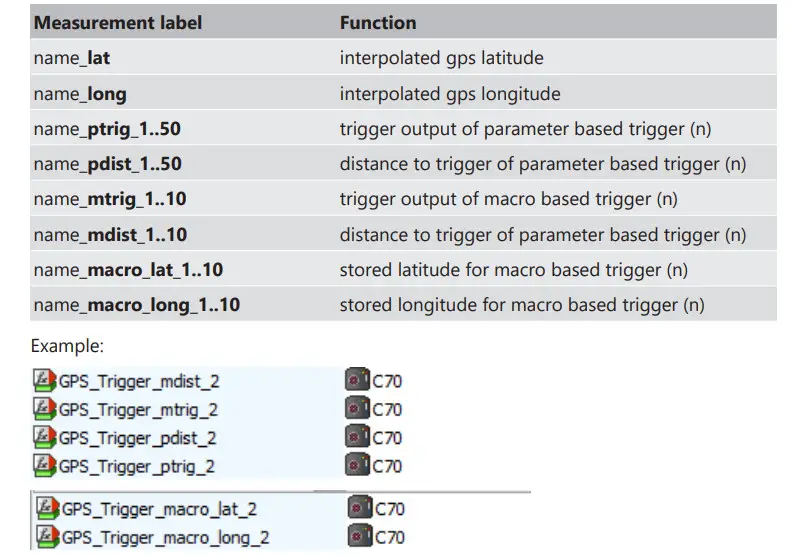Click the C70 device icon in the GPS_Trigger_macro_lat_2 row
The width and height of the screenshot is (790, 557).
tap(360, 509)
